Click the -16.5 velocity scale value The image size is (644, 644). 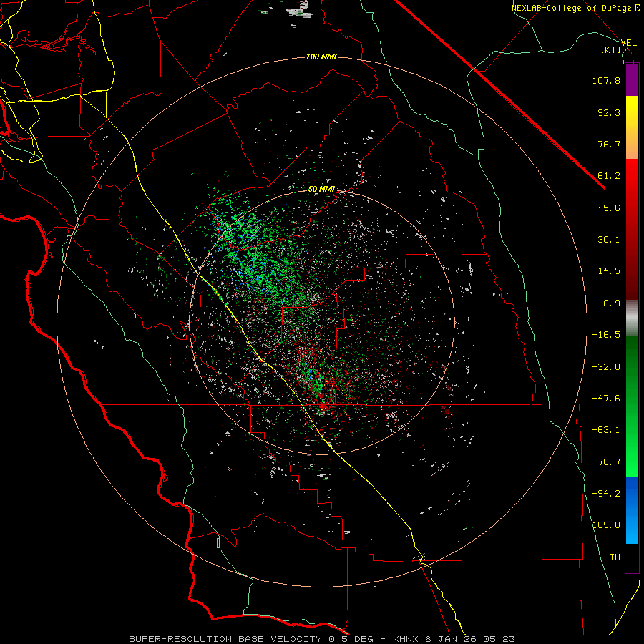coord(606,335)
